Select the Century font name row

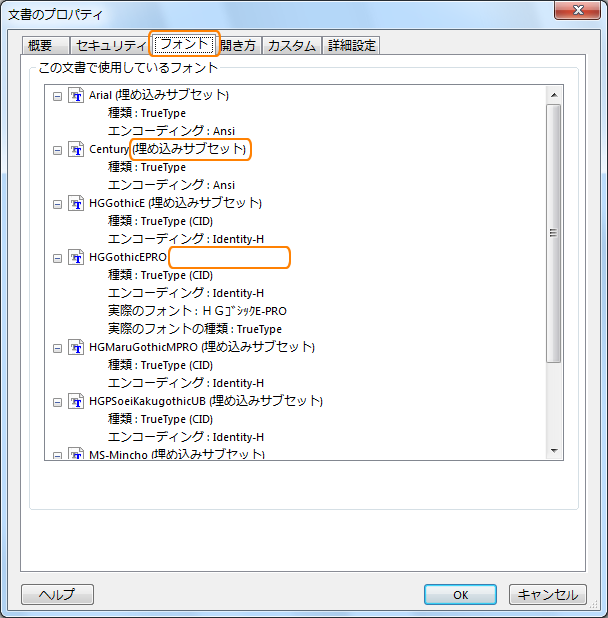[167, 149]
